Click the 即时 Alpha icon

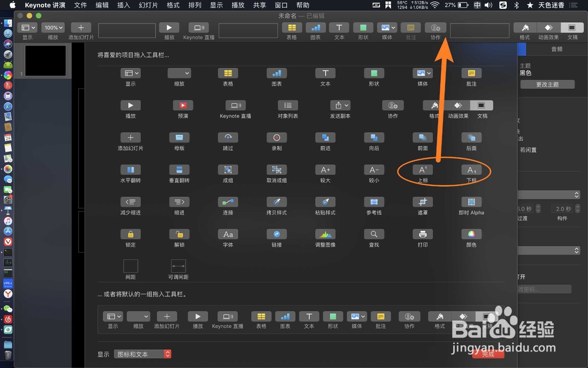[x=472, y=202]
